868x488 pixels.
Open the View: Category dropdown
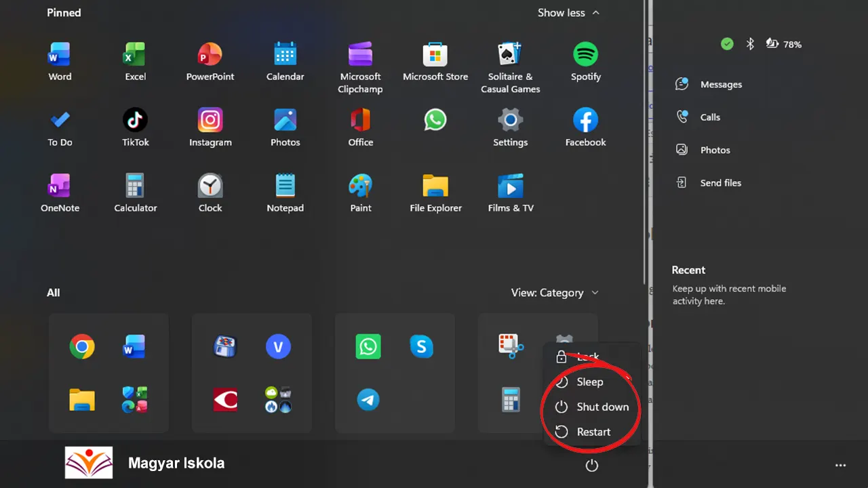[x=555, y=293]
